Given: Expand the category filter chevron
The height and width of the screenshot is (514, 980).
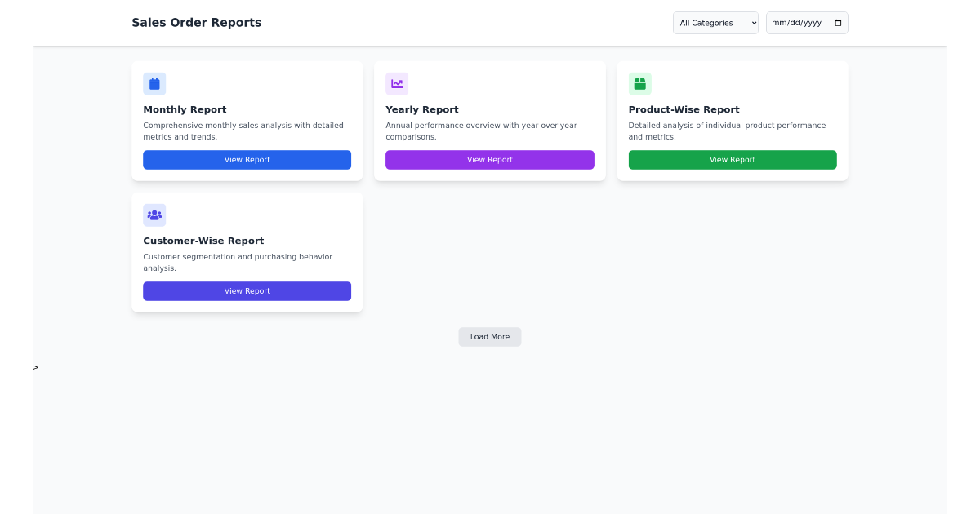Looking at the screenshot, I should [x=753, y=22].
